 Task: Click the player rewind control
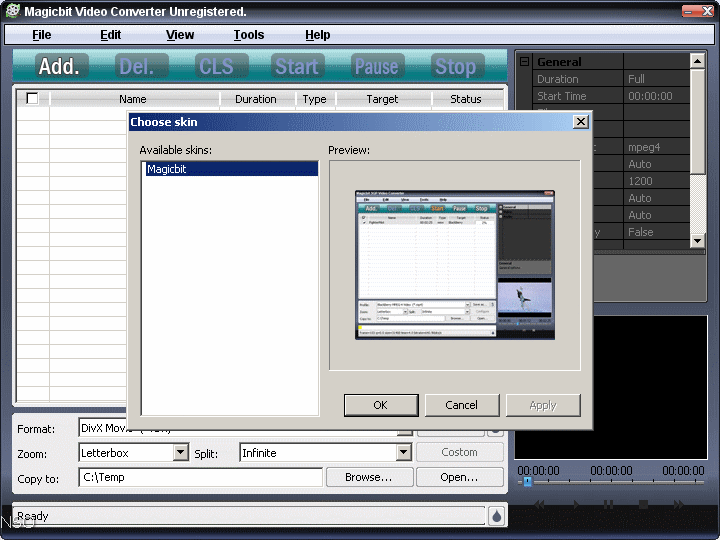[x=540, y=505]
